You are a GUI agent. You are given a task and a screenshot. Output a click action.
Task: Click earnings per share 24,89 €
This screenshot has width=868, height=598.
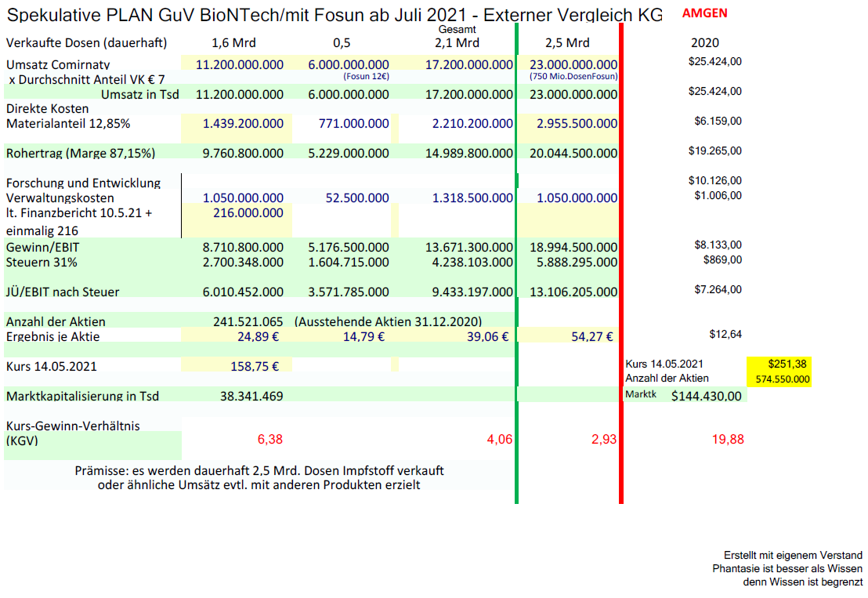click(x=258, y=337)
